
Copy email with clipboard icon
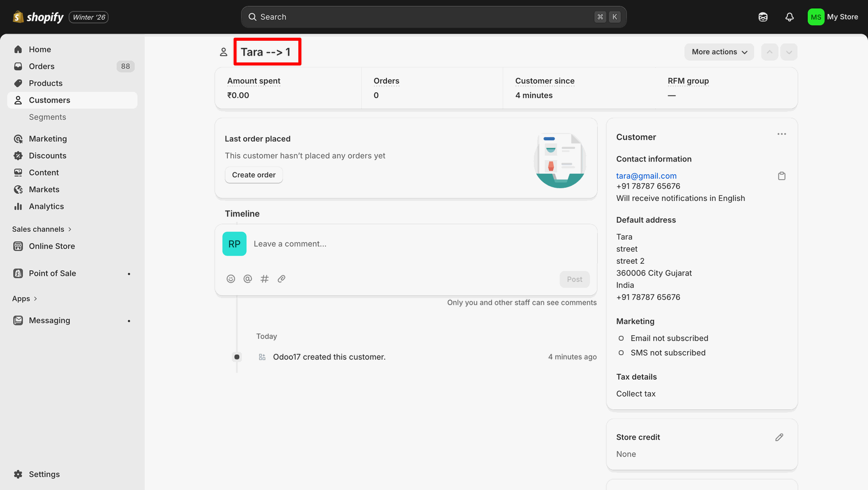tap(782, 176)
